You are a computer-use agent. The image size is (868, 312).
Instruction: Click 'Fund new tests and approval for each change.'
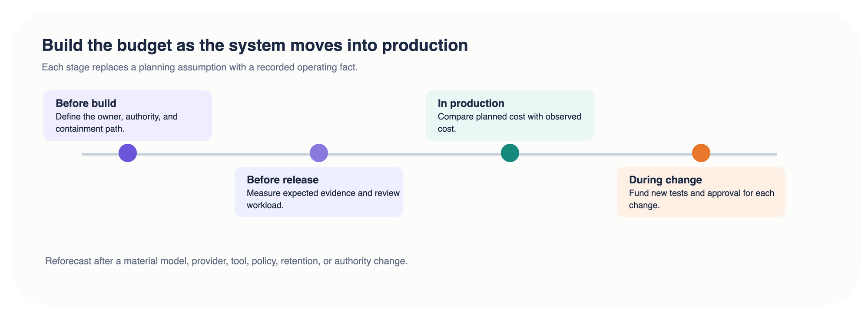coord(702,199)
